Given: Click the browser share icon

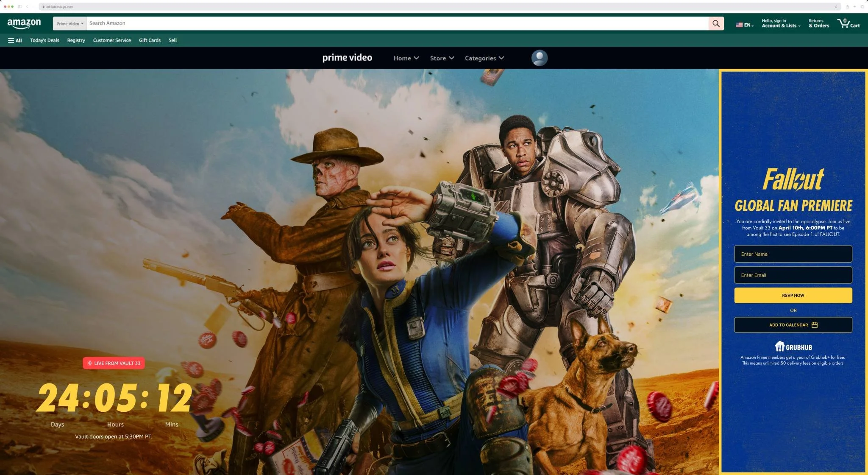Looking at the screenshot, I should [847, 6].
